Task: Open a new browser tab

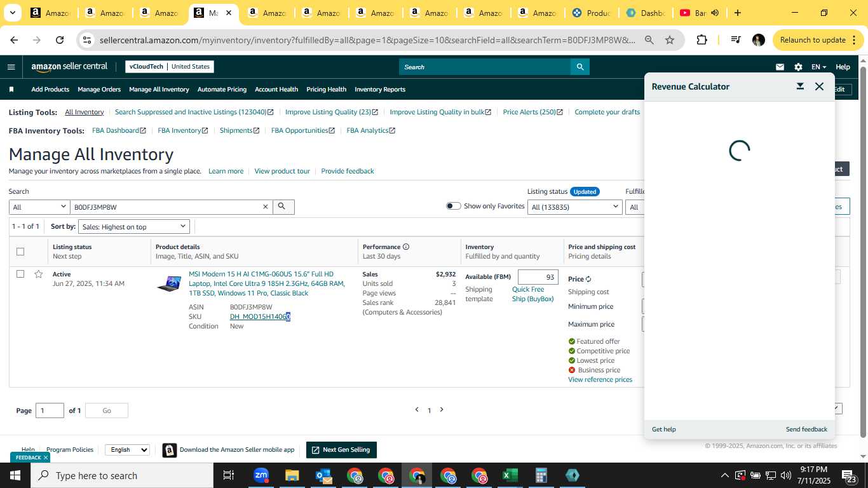Action: 738,13
